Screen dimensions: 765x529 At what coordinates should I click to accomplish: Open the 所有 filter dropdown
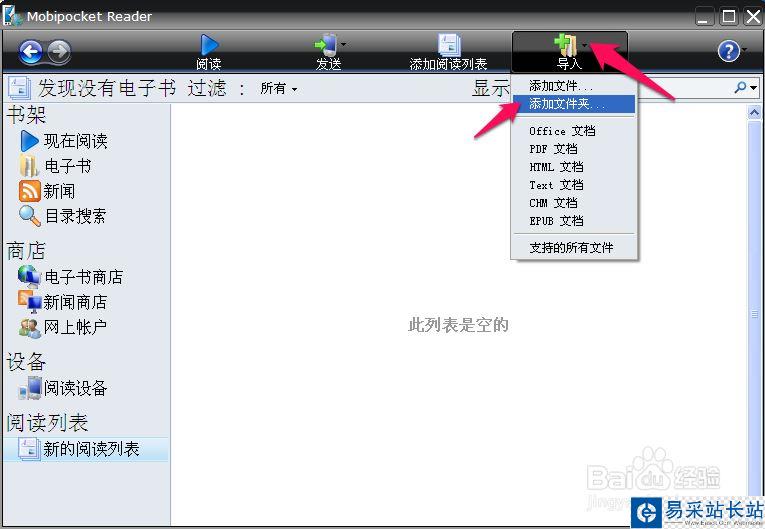[279, 88]
